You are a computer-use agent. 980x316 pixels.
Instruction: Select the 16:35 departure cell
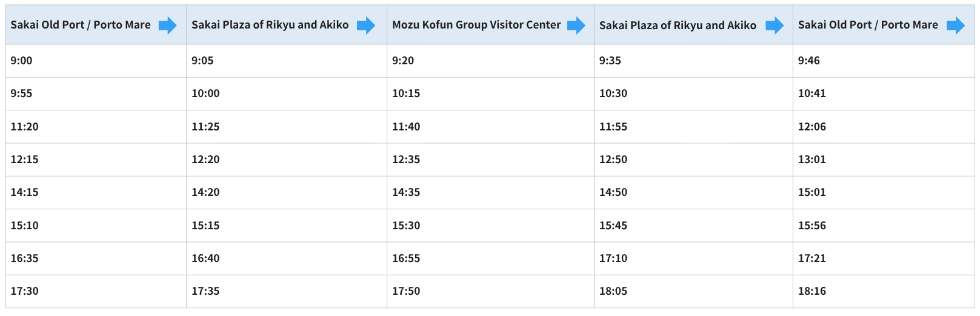[96, 258]
